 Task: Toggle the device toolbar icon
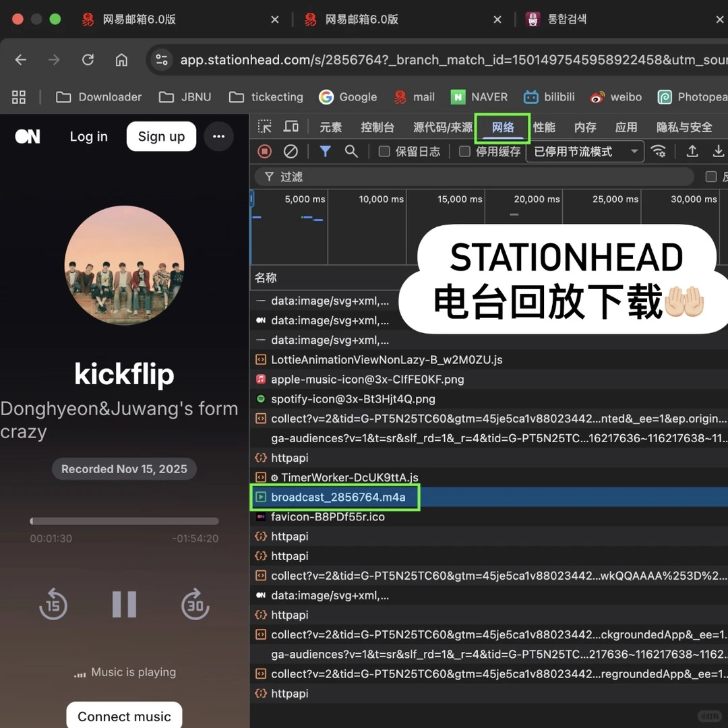[x=291, y=127]
